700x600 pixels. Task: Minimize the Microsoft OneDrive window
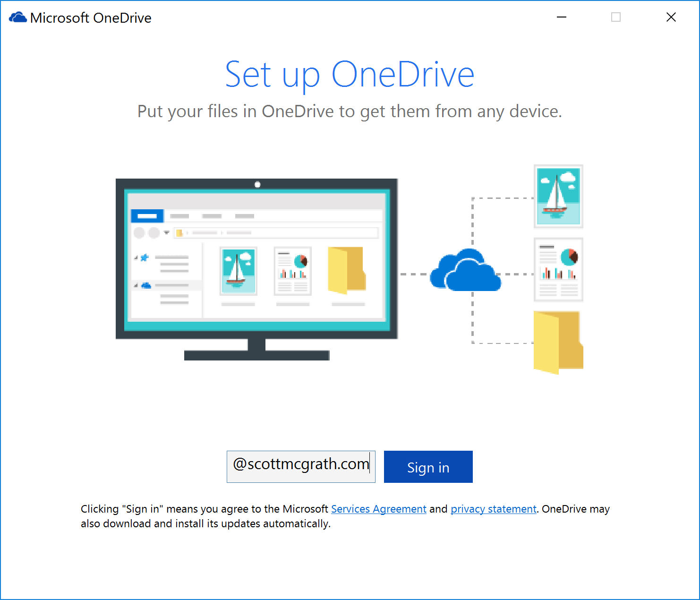(x=562, y=17)
